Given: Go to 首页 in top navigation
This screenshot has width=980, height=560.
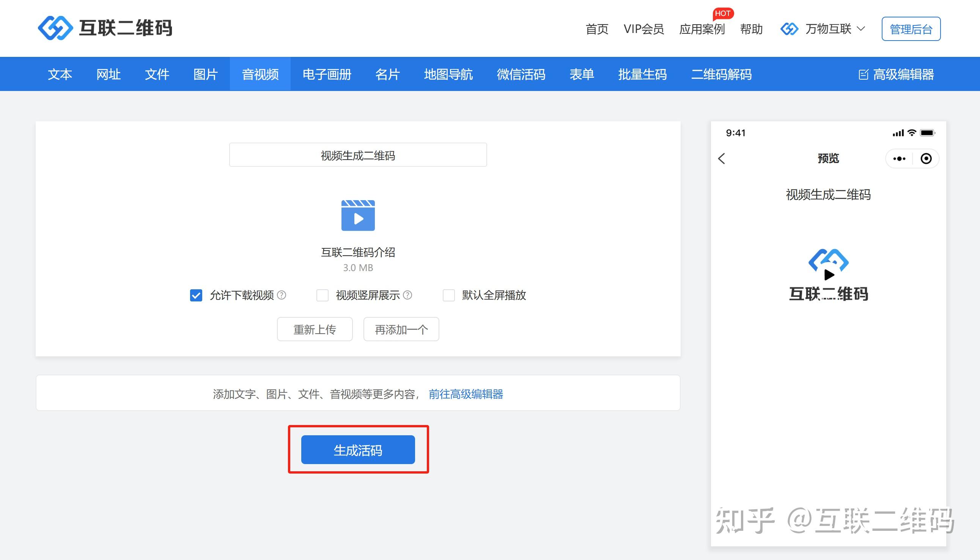Looking at the screenshot, I should tap(597, 29).
